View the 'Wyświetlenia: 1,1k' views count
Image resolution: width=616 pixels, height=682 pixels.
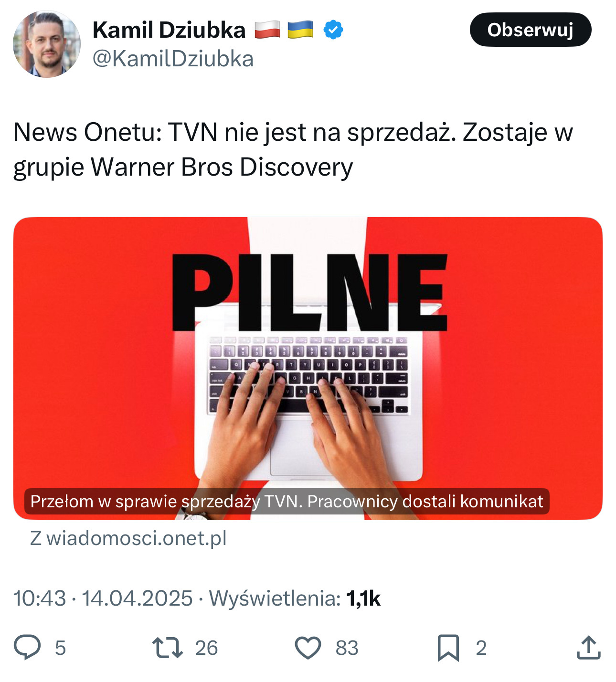coord(295,598)
